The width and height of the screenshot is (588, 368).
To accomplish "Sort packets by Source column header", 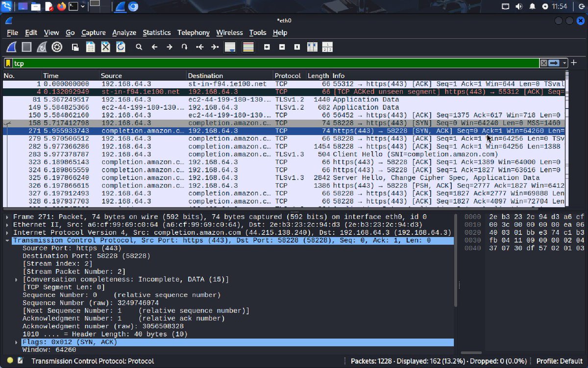I will (143, 76).
